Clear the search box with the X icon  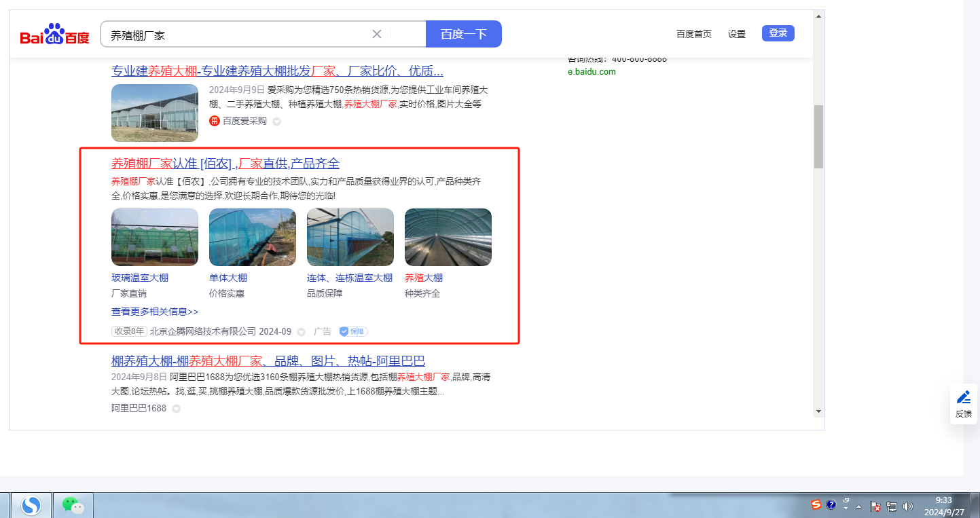click(x=377, y=34)
